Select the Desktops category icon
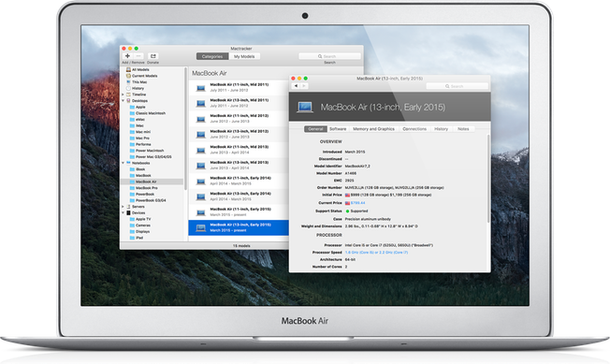The height and width of the screenshot is (364, 610). (x=128, y=101)
